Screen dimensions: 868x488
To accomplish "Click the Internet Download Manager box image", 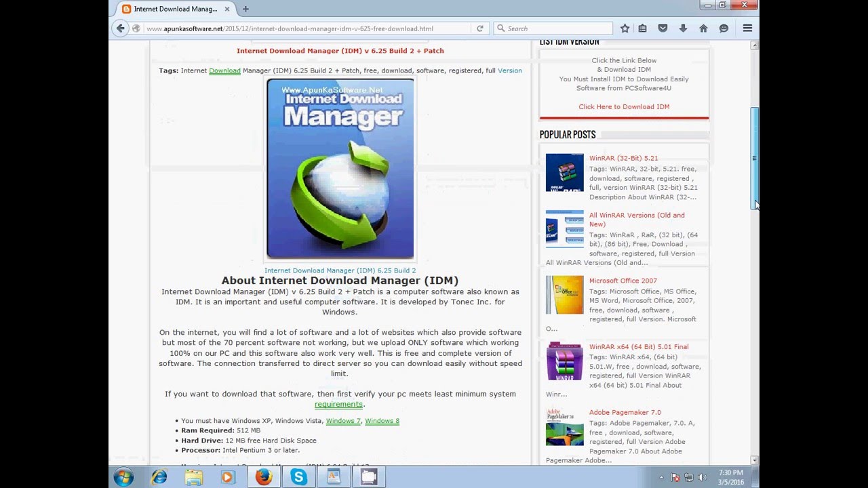I will point(340,169).
